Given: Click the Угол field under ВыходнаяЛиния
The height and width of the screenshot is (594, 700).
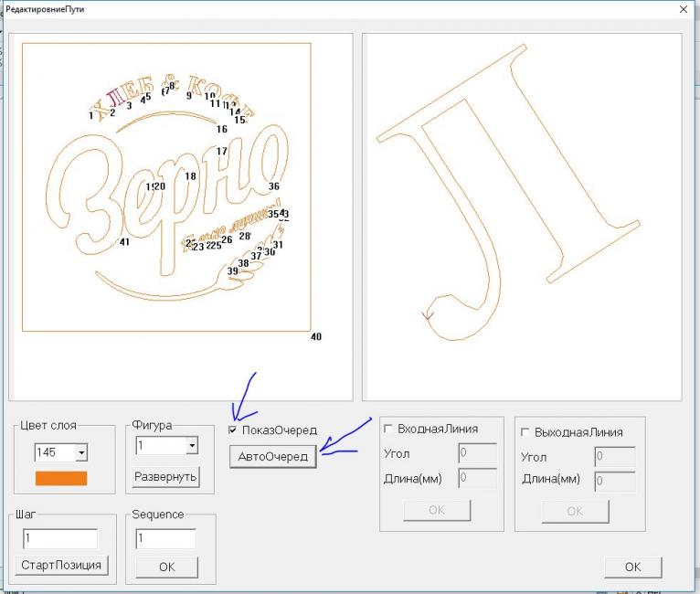Looking at the screenshot, I should (613, 456).
